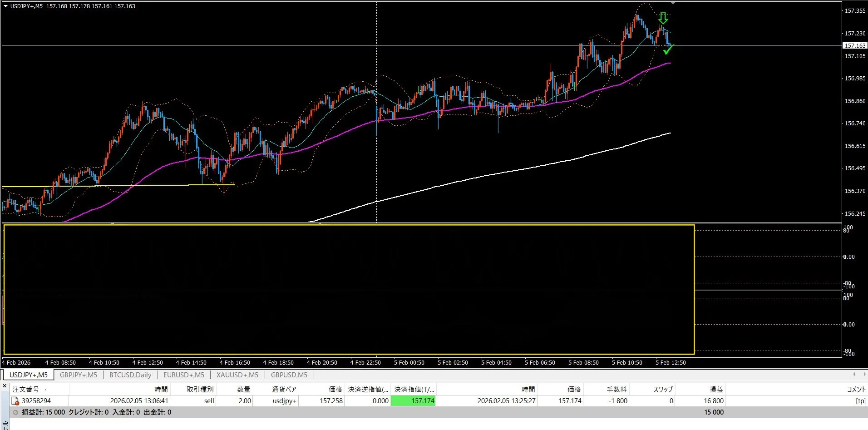Screen dimensions: 868x430
Task: Click the close time 2026.02.05 13:25:27
Action: tap(507, 401)
